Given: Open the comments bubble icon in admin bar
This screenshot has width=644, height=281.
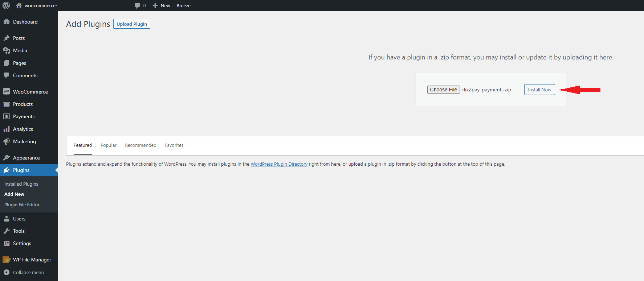Looking at the screenshot, I should (137, 5).
